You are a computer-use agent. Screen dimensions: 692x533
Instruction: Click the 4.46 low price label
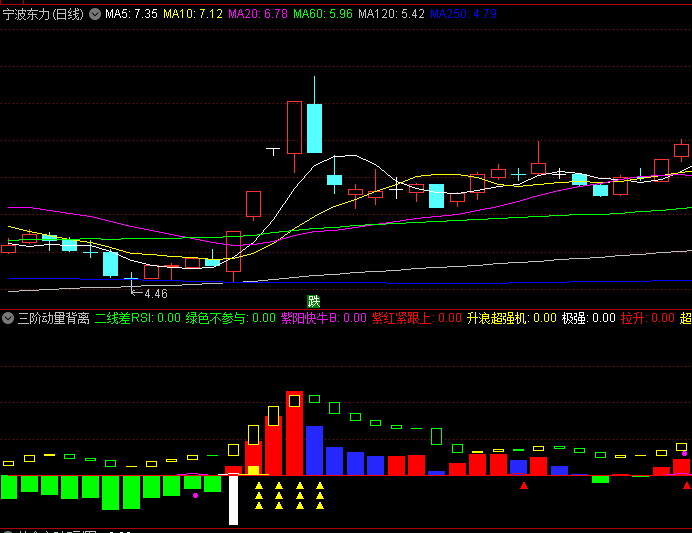156,294
